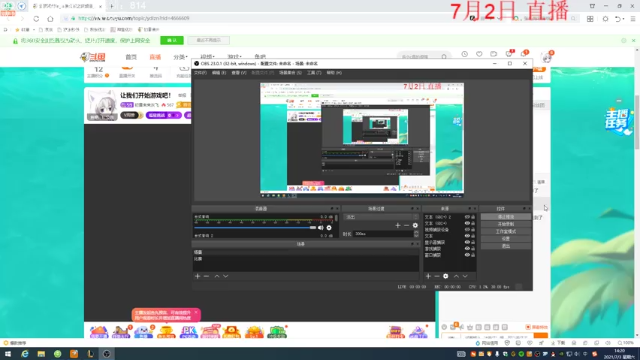Lock the top source in Sources list
Image resolution: width=640 pixels, height=360 pixels.
pyautogui.click(x=473, y=217)
